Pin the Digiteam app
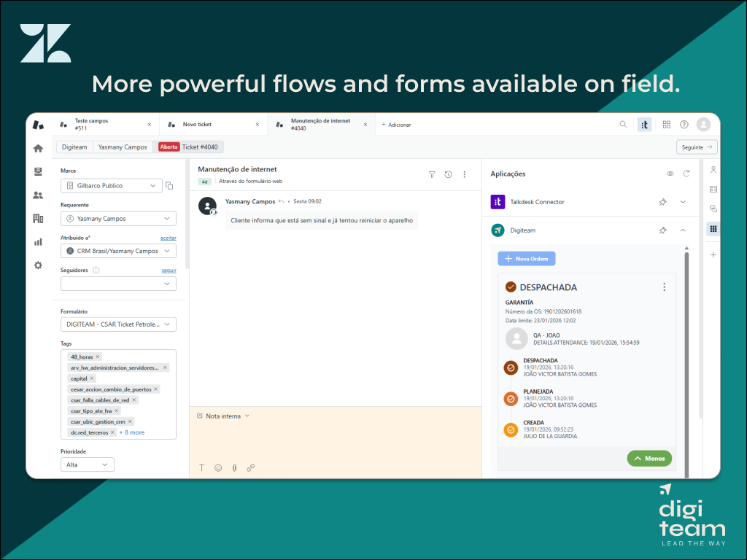Image resolution: width=747 pixels, height=560 pixels. (x=662, y=230)
